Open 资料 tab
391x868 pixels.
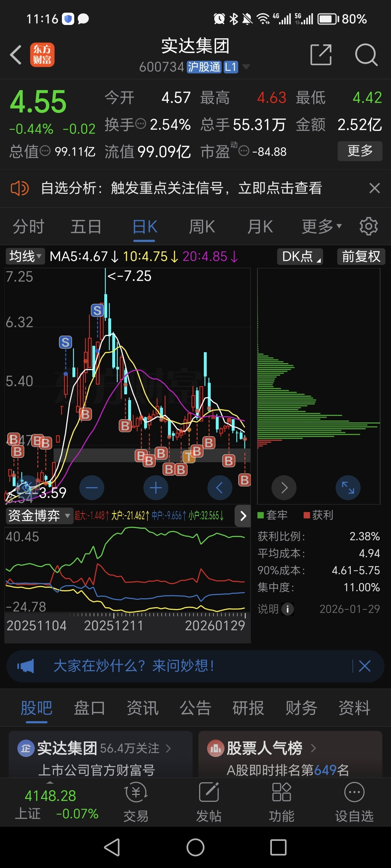pos(354,708)
